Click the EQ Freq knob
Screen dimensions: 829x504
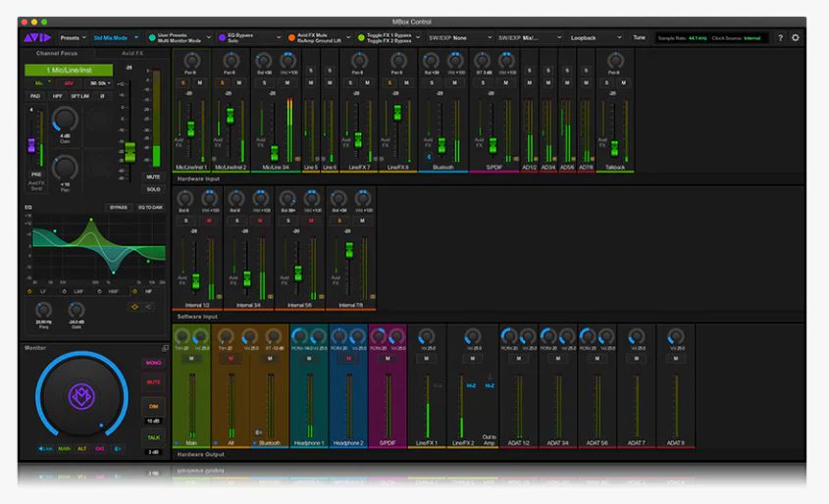tap(43, 310)
